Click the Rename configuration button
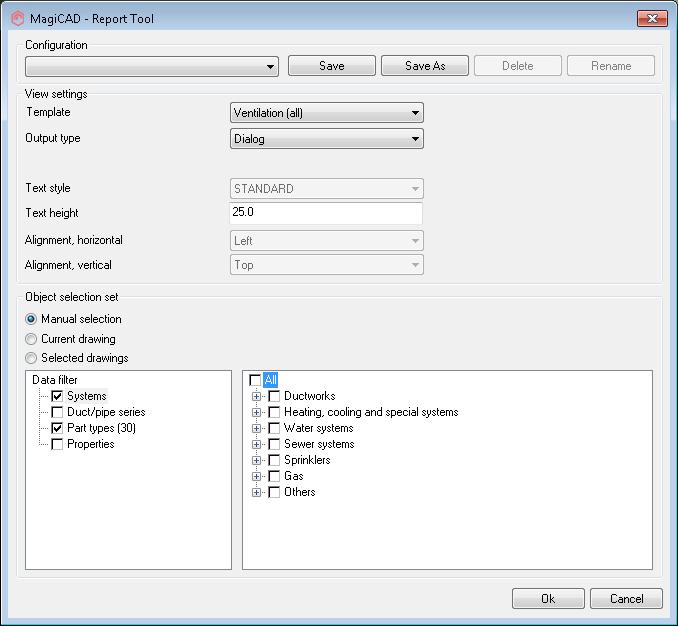The width and height of the screenshot is (678, 626). click(x=611, y=66)
